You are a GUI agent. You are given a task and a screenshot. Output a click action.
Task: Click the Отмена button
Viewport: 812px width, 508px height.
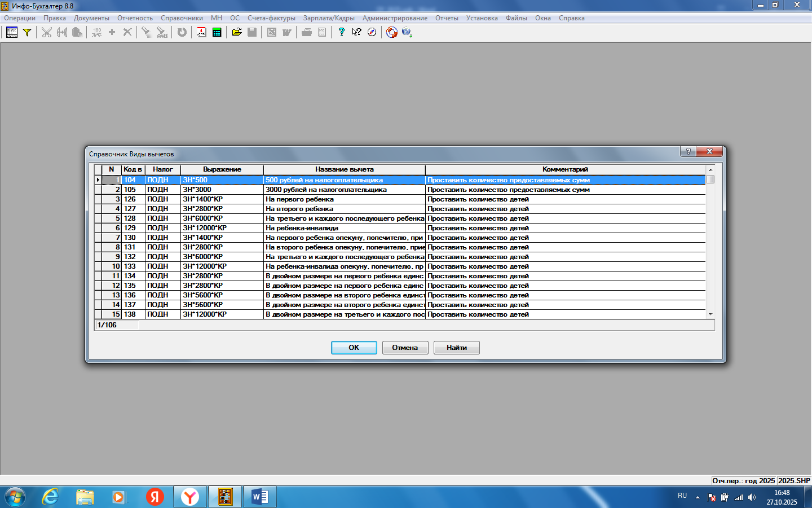405,348
